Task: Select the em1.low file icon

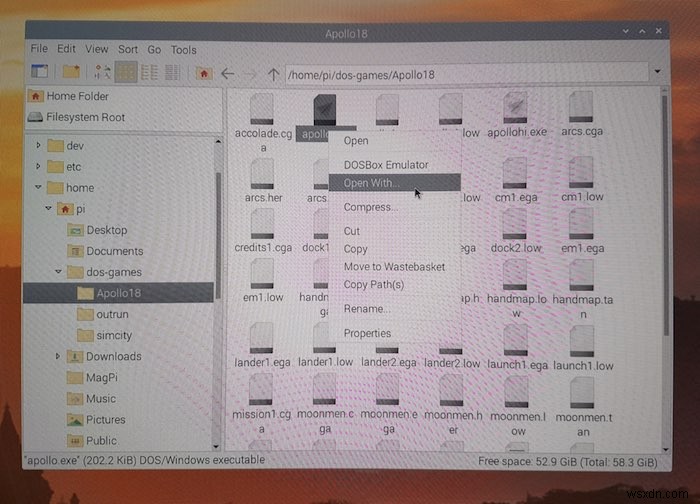Action: pos(262,274)
